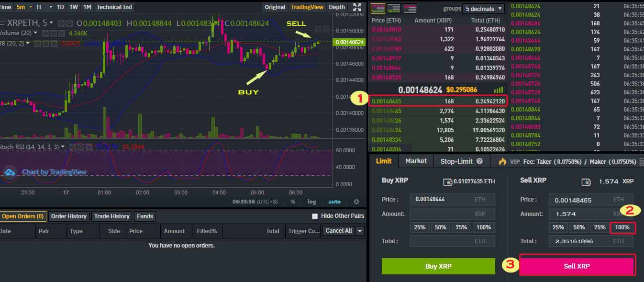
Task: Show combined buy and sell order book view
Action: [x=378, y=8]
